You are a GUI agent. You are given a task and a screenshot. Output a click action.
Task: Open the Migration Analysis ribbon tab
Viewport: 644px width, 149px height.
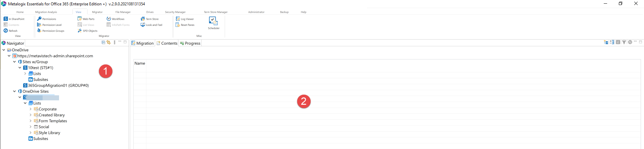46,12
